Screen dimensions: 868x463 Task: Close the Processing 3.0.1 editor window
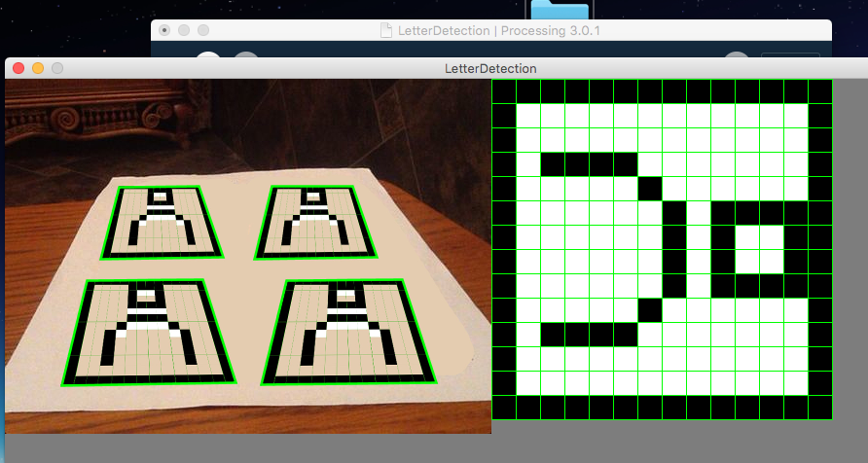(164, 30)
